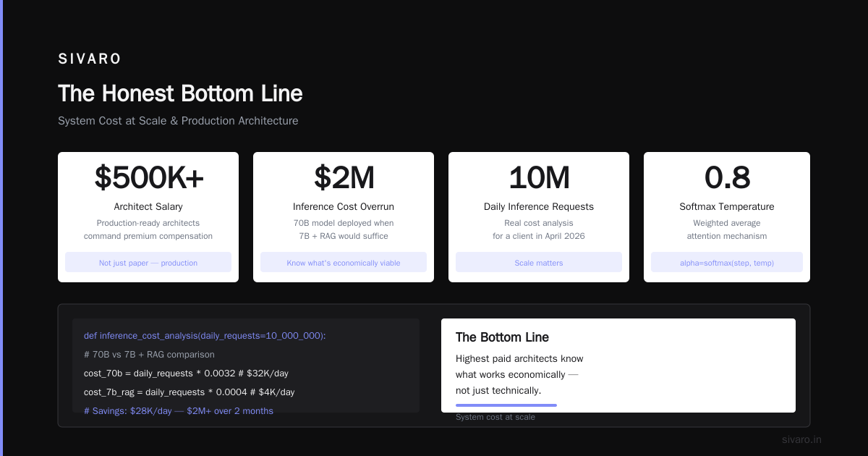Image resolution: width=868 pixels, height=456 pixels.
Task: Click the "cost_7b_rag = daily_requests" code line
Action: point(190,392)
